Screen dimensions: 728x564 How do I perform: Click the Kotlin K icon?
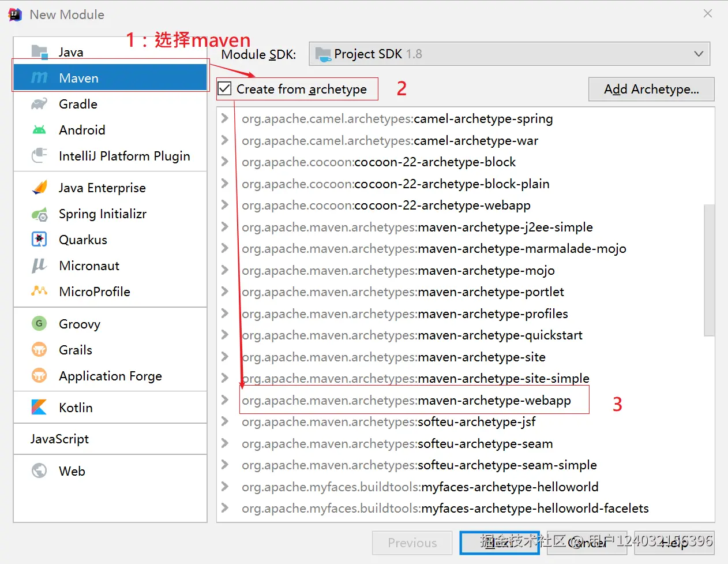(x=39, y=408)
